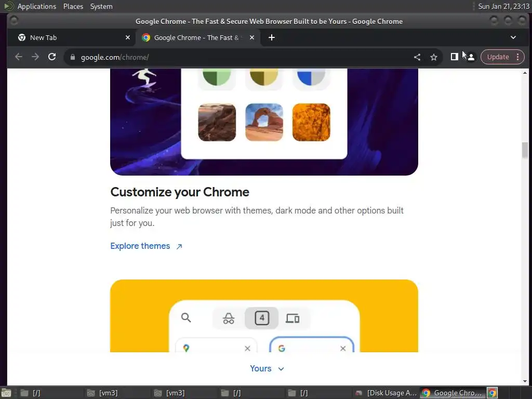Image resolution: width=532 pixels, height=399 pixels.
Task: Reload the current Chrome page
Action: tap(52, 57)
